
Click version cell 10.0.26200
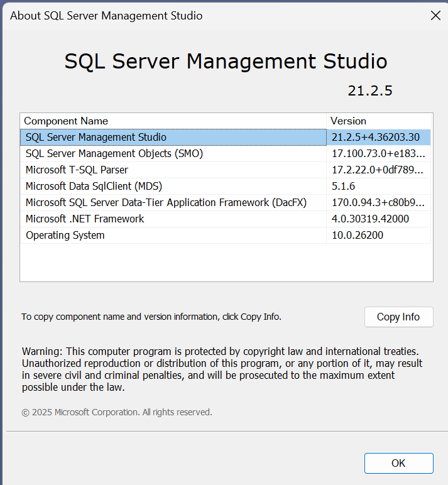[x=378, y=236]
